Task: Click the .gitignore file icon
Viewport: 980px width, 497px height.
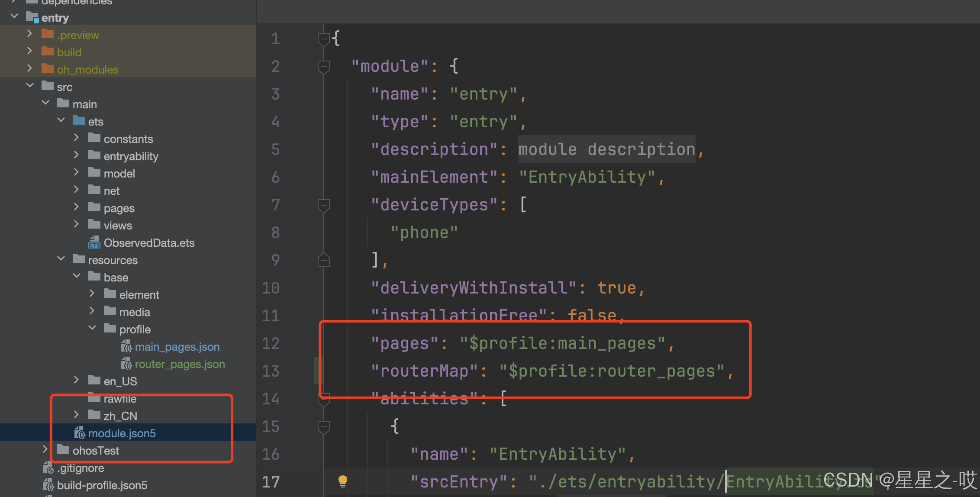Action: [x=48, y=468]
